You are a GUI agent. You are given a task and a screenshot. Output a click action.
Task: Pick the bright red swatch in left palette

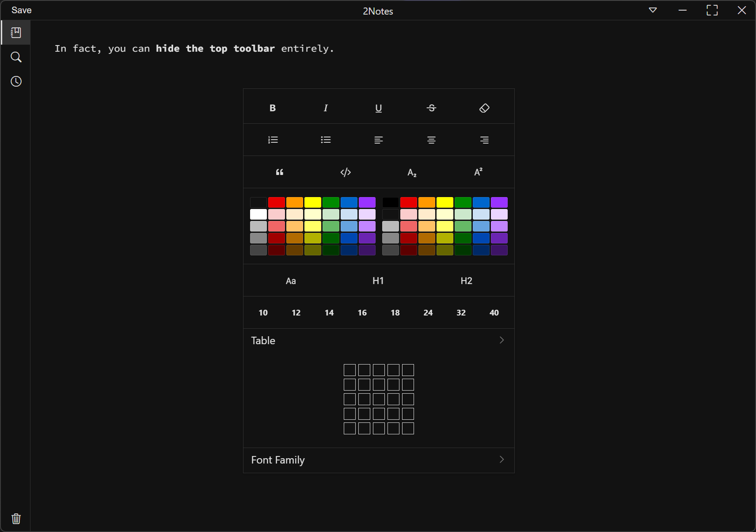(x=277, y=202)
